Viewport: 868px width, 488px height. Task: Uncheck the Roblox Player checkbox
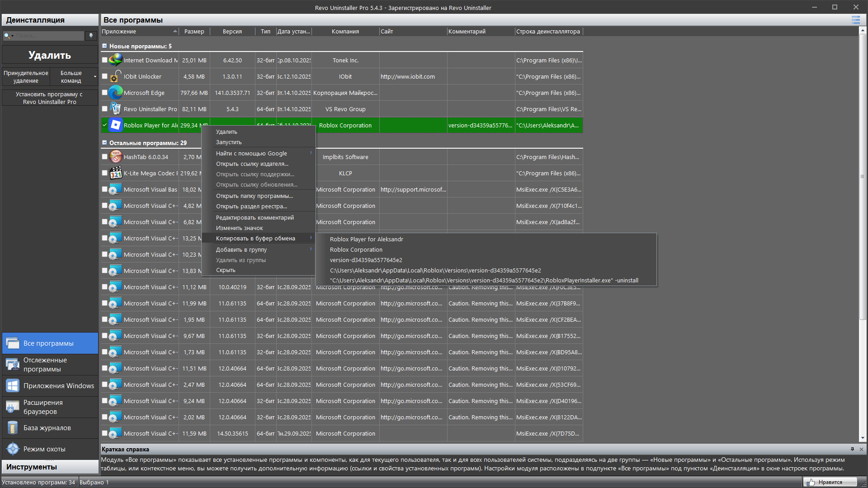tap(105, 125)
